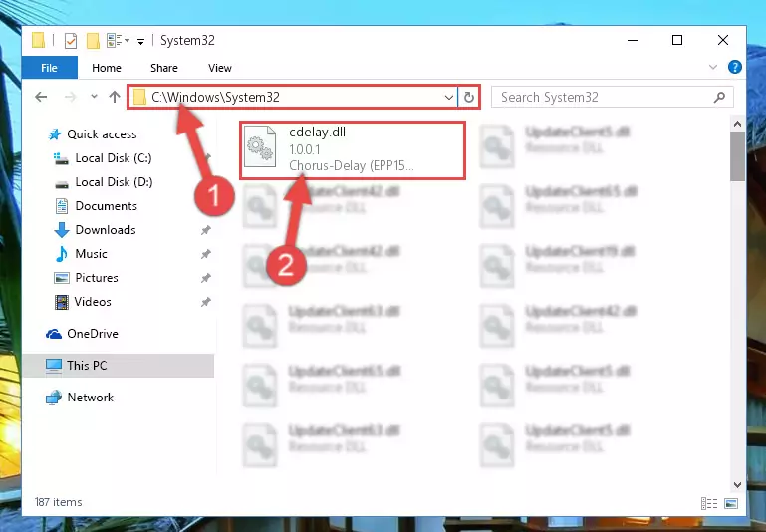766x532 pixels.
Task: Open the Videos folder in the sidebar
Action: [x=93, y=302]
